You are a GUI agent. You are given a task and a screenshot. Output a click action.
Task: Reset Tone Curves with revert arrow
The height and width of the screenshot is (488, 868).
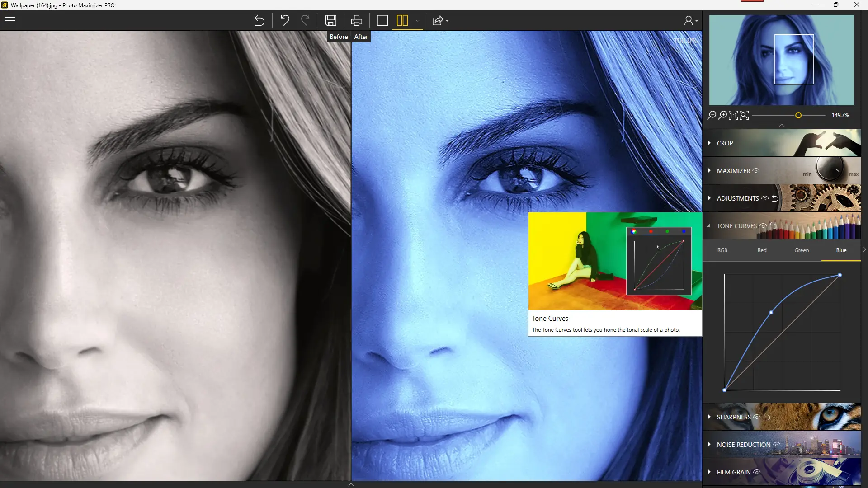tap(773, 226)
